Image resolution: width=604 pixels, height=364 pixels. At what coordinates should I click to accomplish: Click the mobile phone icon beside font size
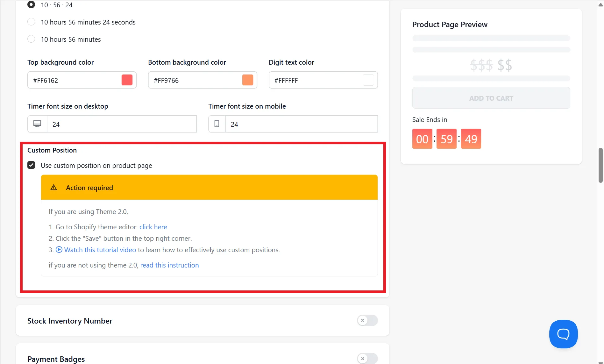(217, 124)
